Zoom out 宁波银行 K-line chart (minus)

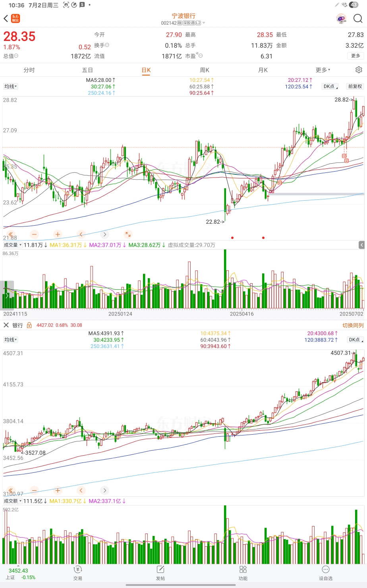[x=34, y=234]
